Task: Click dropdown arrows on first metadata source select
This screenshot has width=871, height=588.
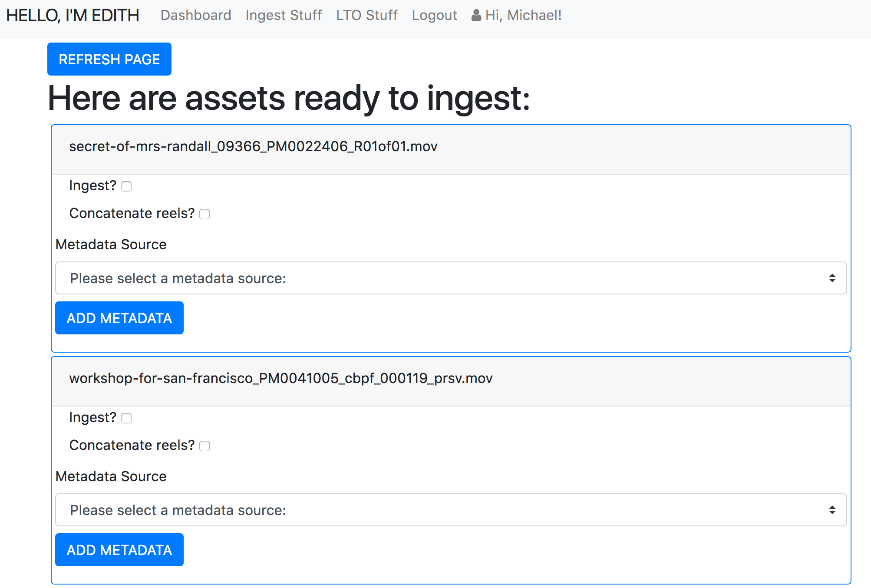Action: [832, 278]
